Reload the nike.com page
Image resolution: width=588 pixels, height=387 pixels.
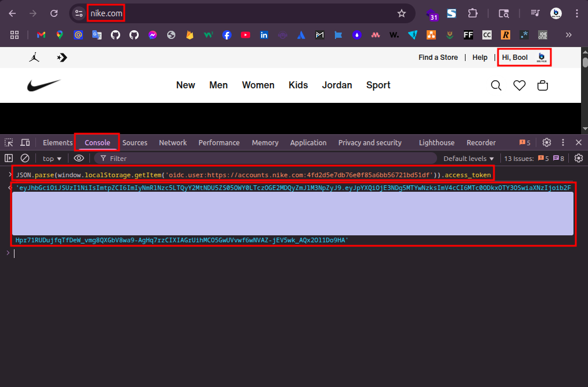click(x=54, y=13)
